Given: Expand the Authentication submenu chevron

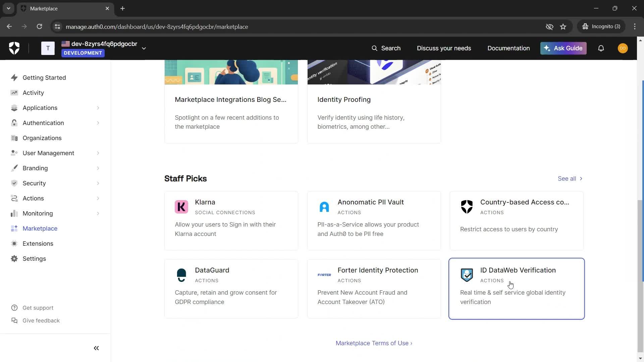Looking at the screenshot, I should (98, 123).
